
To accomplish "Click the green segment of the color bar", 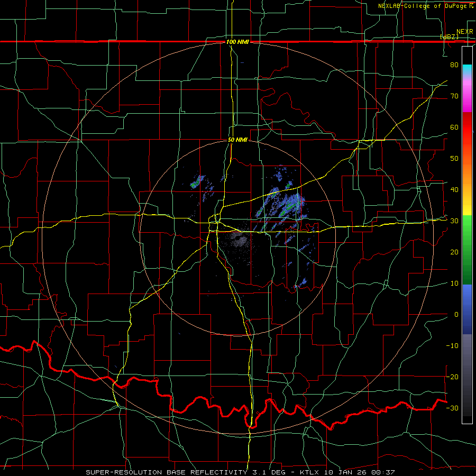I will pyautogui.click(x=467, y=249).
